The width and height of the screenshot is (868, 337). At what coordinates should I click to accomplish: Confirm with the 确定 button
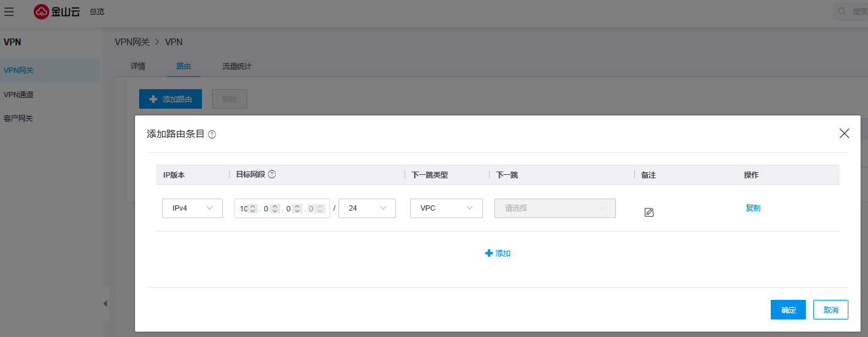tap(788, 310)
